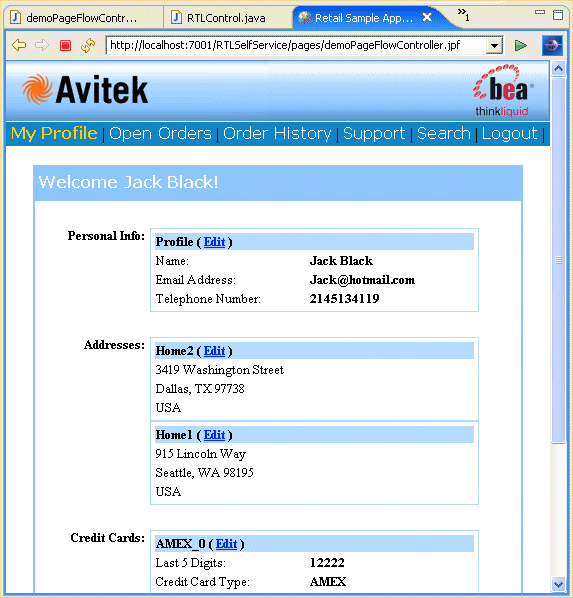This screenshot has width=573, height=598.
Task: Click scrollbar down arrow
Action: (x=559, y=584)
